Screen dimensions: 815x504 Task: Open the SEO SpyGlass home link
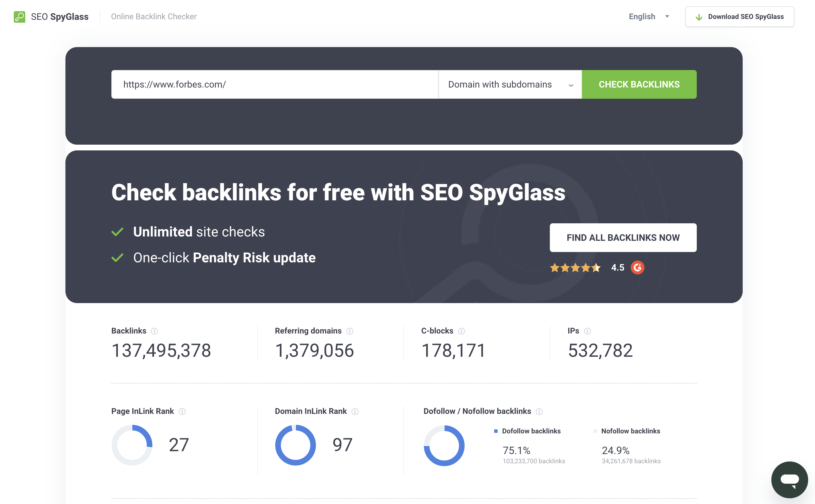(x=51, y=17)
